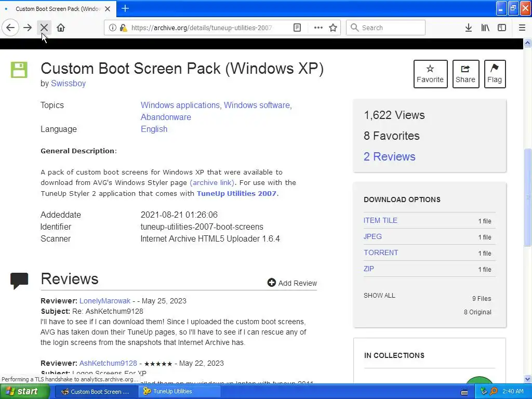Click the scrollbar up arrow

(528, 43)
